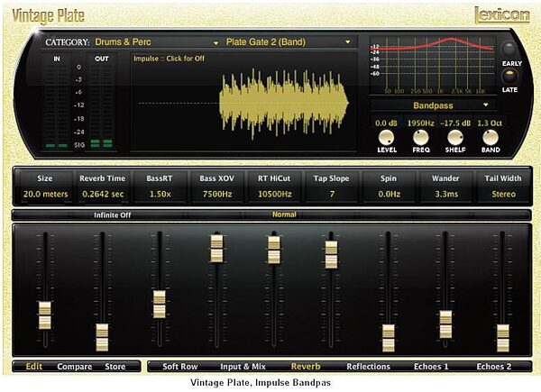This screenshot has width=541, height=392.
Task: Click the 1.50x BassRT value
Action: 160,194
